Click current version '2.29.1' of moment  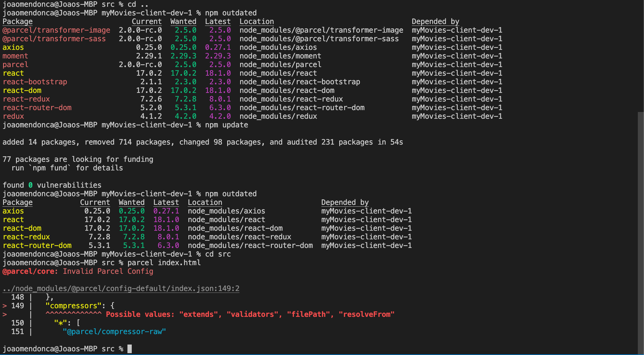[149, 56]
